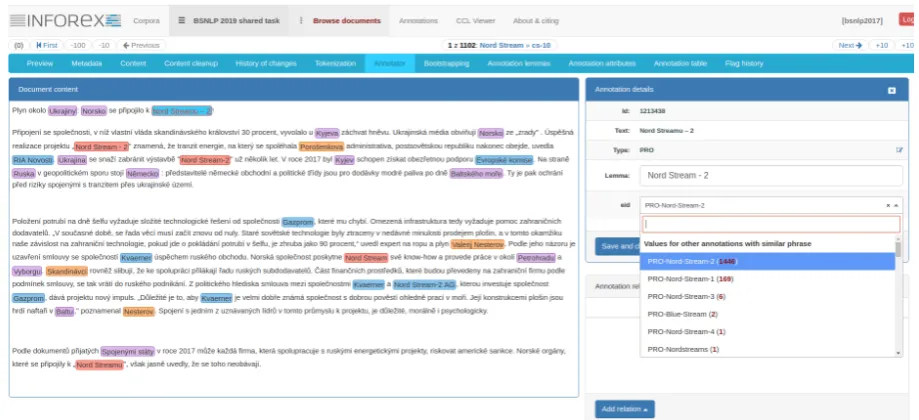The image size is (919, 420).
Task: Click the edit icon beside Type PRO
Action: click(x=899, y=150)
